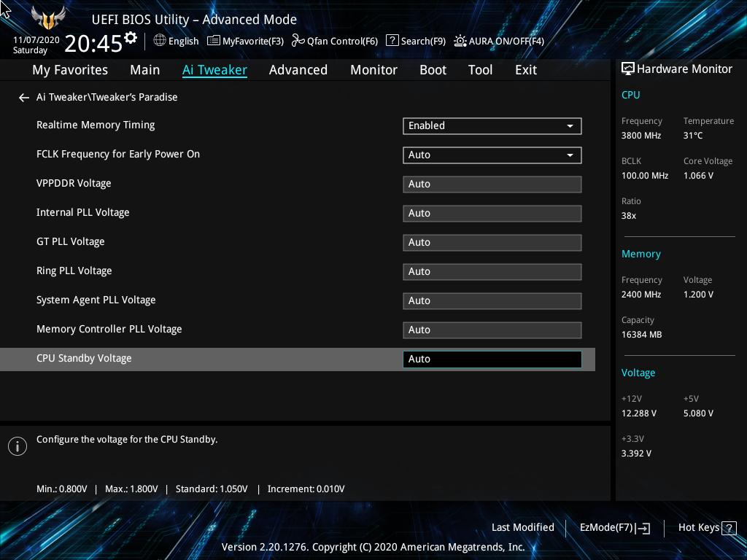Select the Memory Controller PLL Voltage label
The width and height of the screenshot is (747, 560).
[109, 329]
